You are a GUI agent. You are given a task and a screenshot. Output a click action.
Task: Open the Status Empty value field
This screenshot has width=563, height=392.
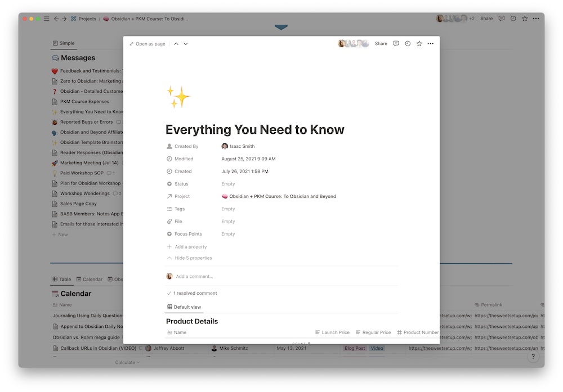coord(228,183)
